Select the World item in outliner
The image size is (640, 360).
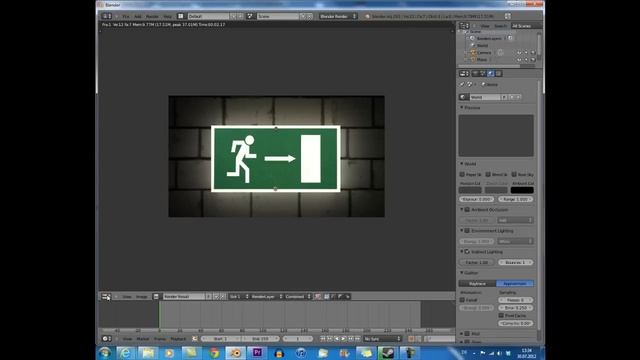click(x=482, y=45)
